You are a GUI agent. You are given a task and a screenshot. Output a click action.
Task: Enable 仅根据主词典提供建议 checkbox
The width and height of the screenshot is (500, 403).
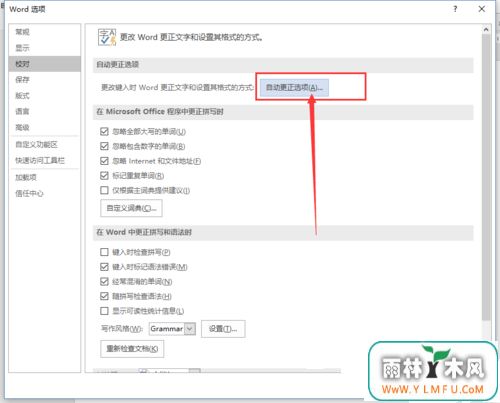tap(104, 190)
